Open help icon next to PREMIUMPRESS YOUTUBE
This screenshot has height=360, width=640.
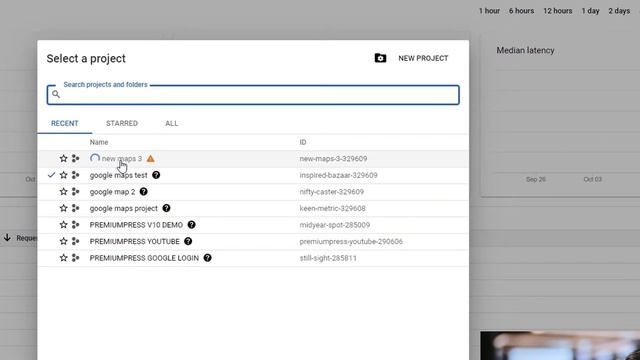coord(188,241)
